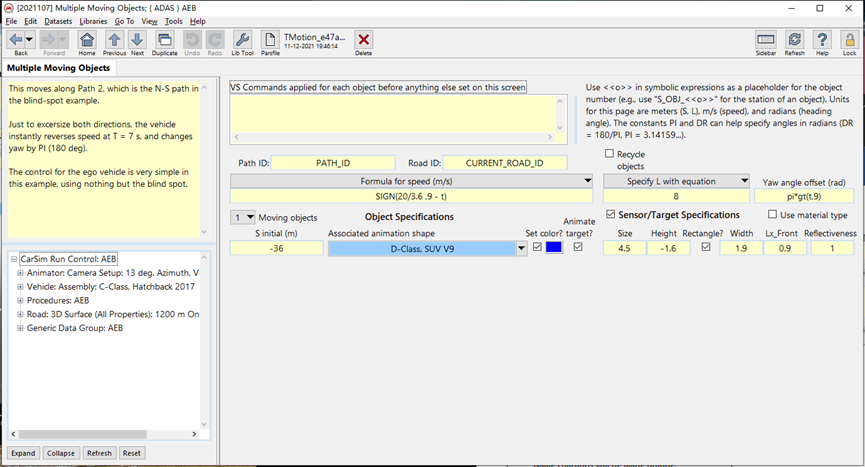Click the Back arrow toolbar icon
Screen dimensions: 865x467
click(x=15, y=40)
